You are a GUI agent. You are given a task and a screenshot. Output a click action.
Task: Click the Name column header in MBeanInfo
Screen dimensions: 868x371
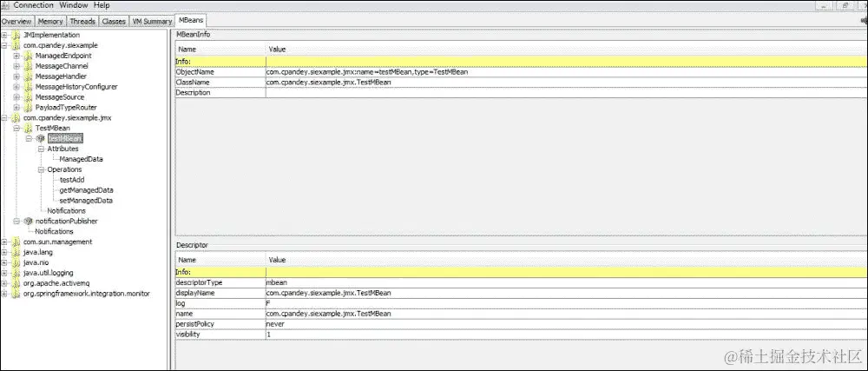tap(220, 50)
